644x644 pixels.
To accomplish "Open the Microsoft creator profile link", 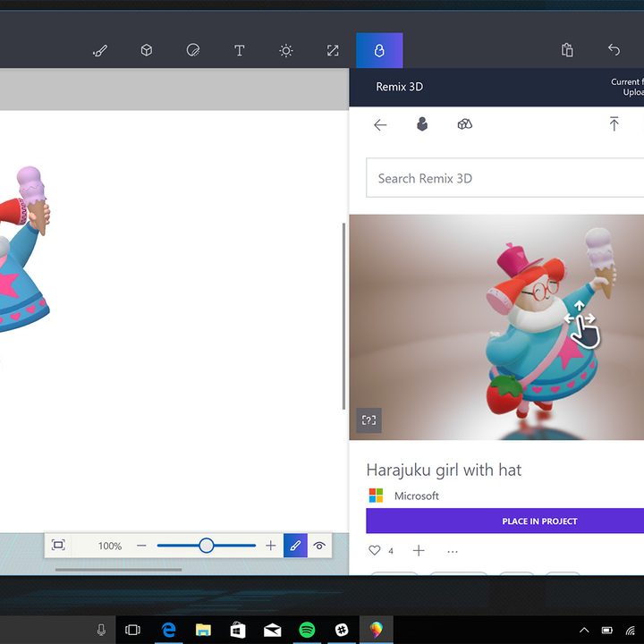I will [x=416, y=496].
